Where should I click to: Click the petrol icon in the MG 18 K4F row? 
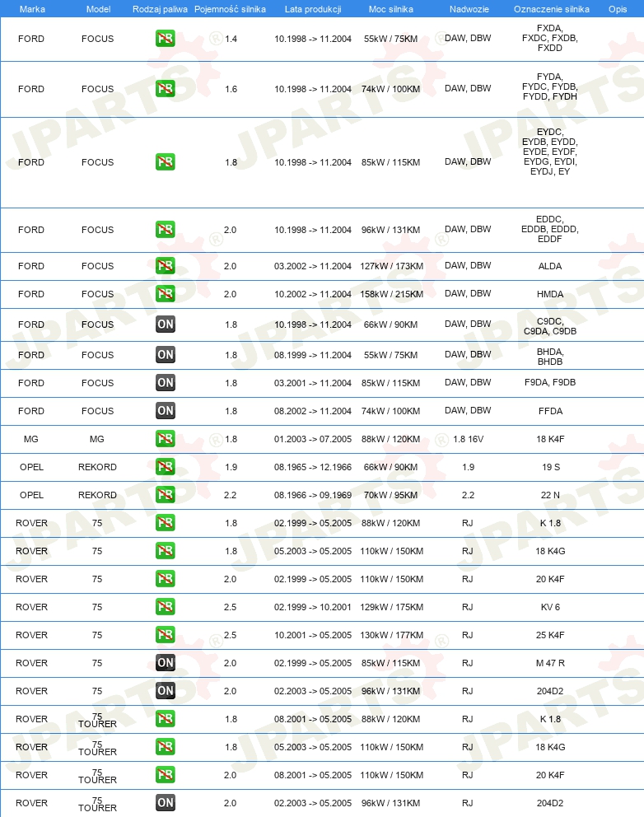click(x=166, y=439)
